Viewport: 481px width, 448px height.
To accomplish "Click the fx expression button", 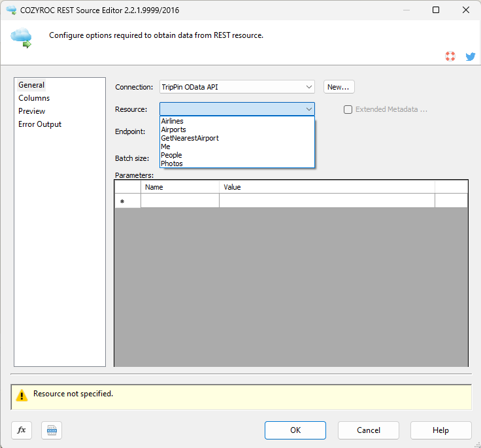I will tap(22, 430).
